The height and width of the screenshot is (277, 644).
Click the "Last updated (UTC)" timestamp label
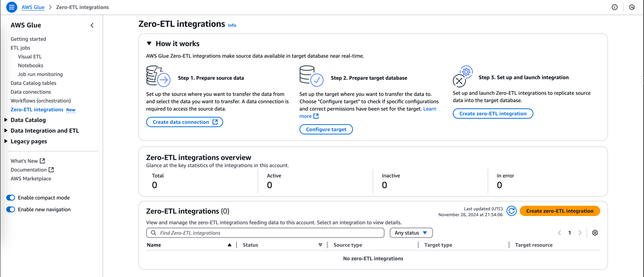483,209
